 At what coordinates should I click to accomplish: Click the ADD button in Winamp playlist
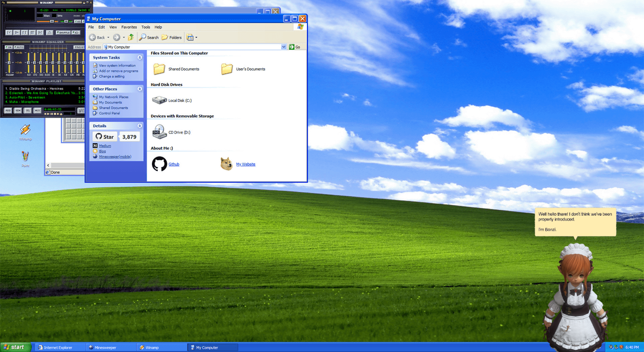[x=8, y=111]
